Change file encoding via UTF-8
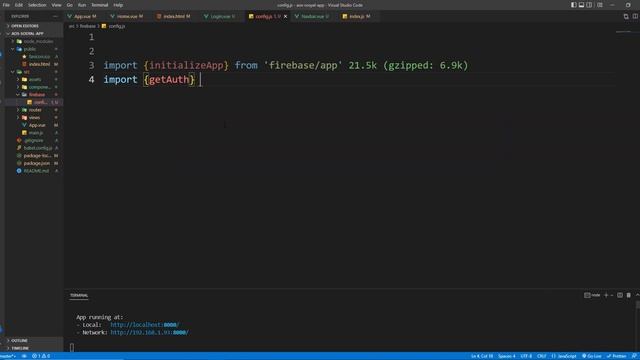The height and width of the screenshot is (360, 640). tap(526, 356)
